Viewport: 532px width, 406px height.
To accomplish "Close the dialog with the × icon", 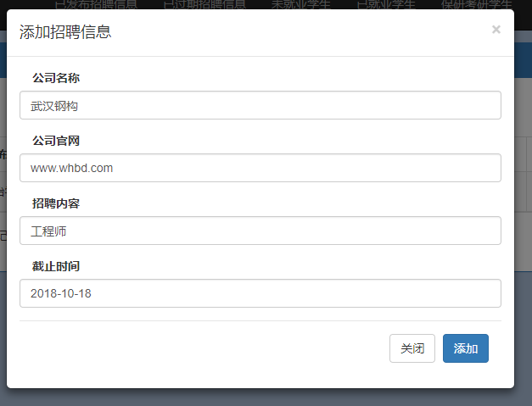I will coord(496,30).
